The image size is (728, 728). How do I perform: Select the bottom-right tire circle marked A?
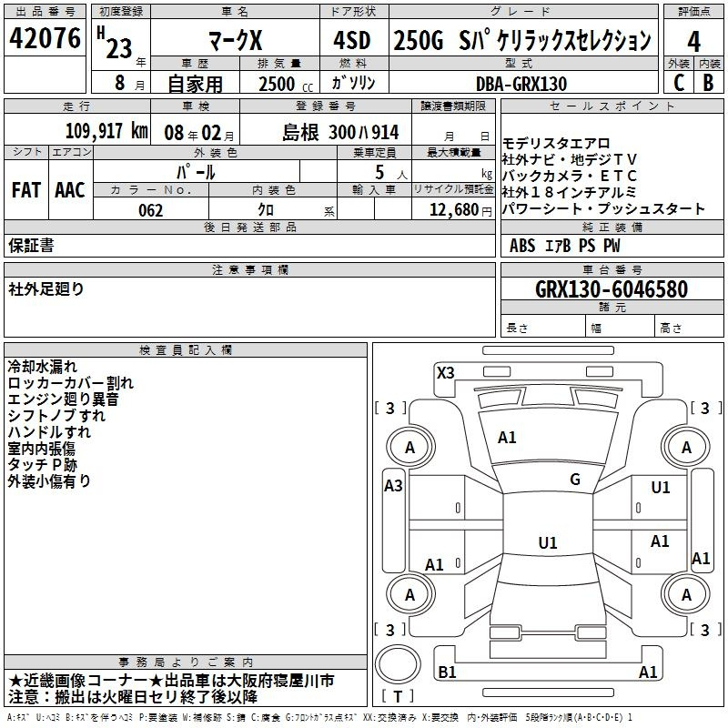click(x=686, y=594)
